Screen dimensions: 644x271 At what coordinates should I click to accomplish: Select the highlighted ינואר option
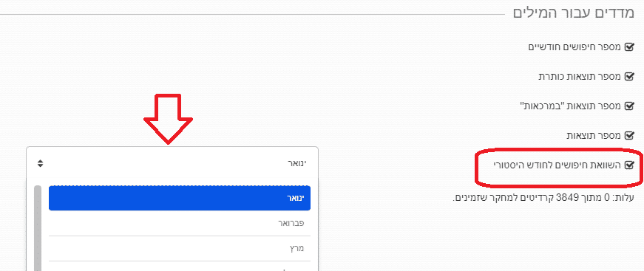[180, 198]
